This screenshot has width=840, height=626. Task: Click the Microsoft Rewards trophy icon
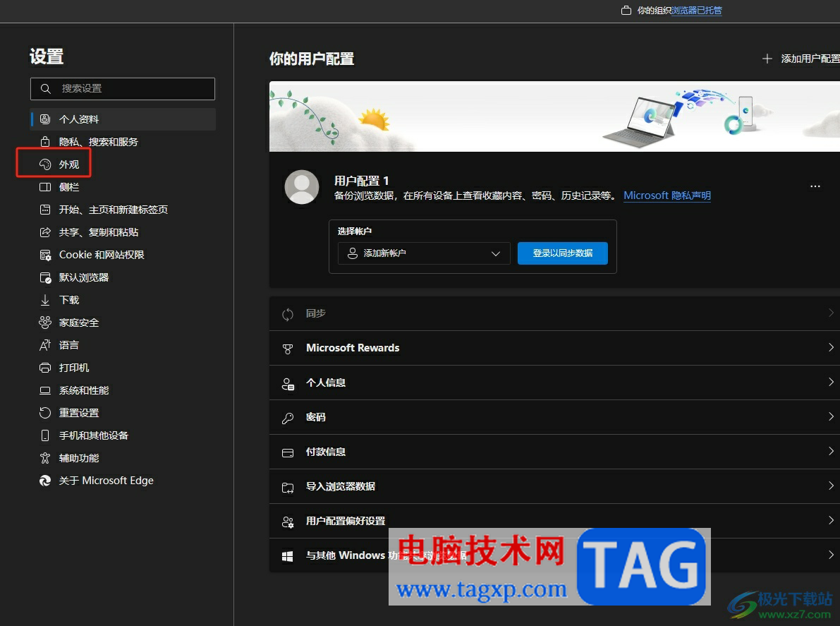pyautogui.click(x=288, y=348)
